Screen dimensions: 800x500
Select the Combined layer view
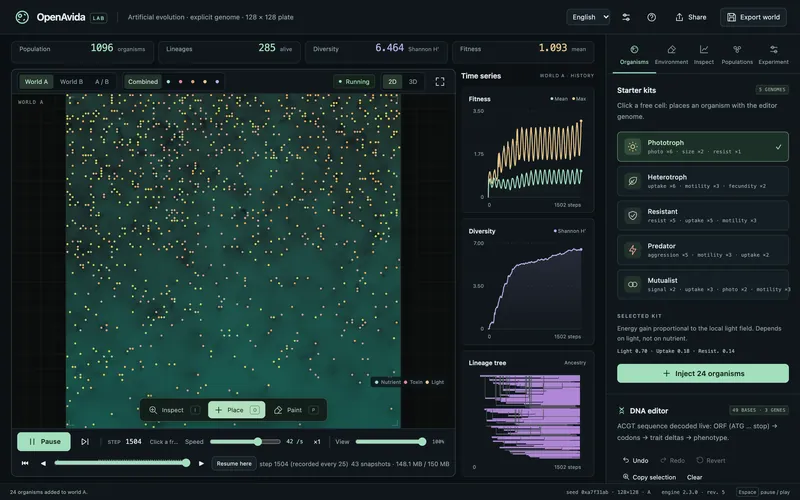point(143,82)
